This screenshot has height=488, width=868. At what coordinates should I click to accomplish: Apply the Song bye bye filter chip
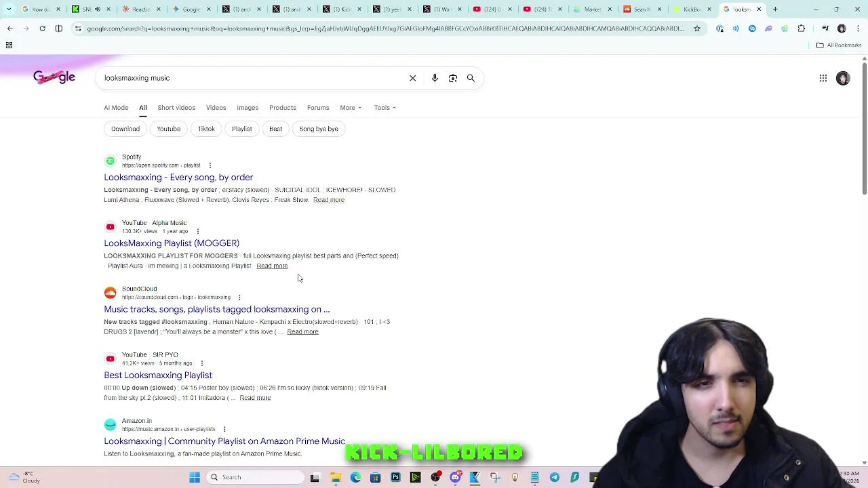[319, 129]
